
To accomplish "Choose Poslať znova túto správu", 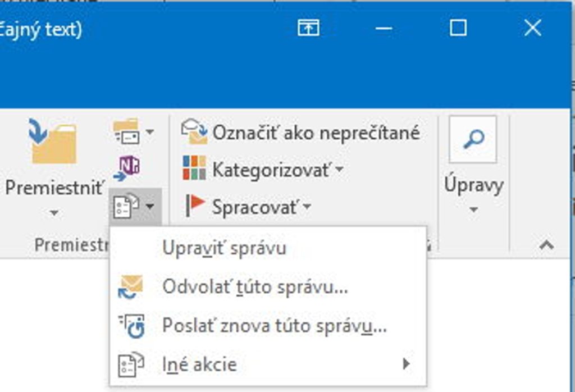I will coord(274,325).
